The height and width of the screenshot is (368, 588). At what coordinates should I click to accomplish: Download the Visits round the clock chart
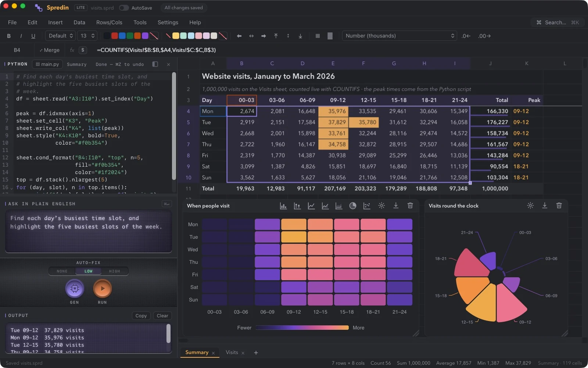point(545,206)
